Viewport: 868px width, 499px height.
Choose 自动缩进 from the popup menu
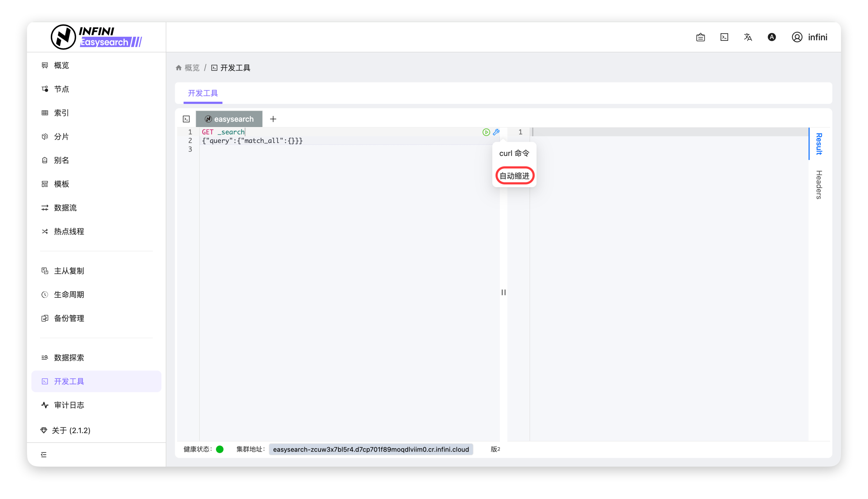point(514,176)
